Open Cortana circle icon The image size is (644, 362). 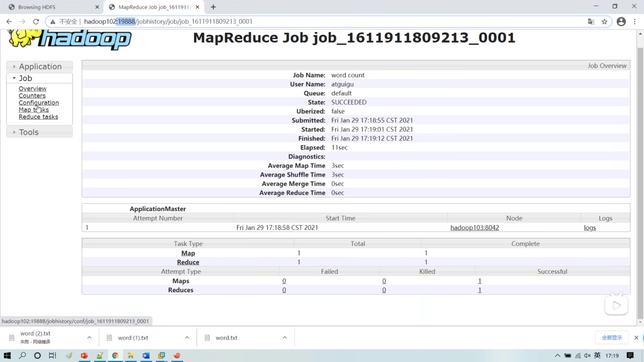[38, 356]
